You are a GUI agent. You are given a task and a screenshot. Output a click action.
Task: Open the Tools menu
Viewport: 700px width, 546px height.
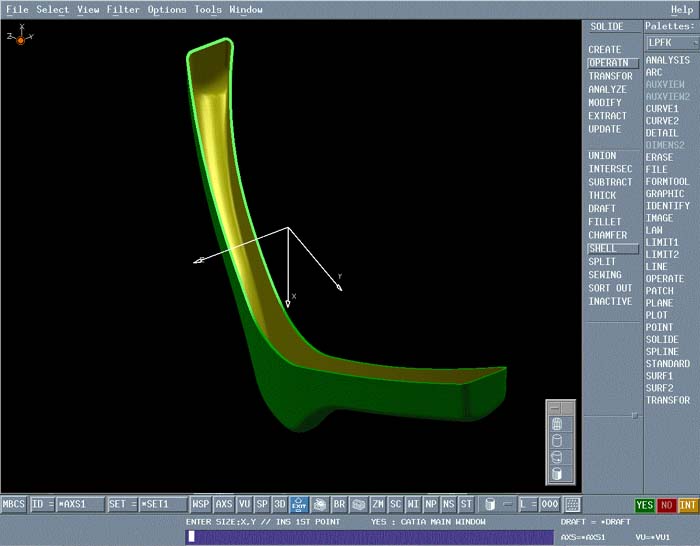click(208, 10)
